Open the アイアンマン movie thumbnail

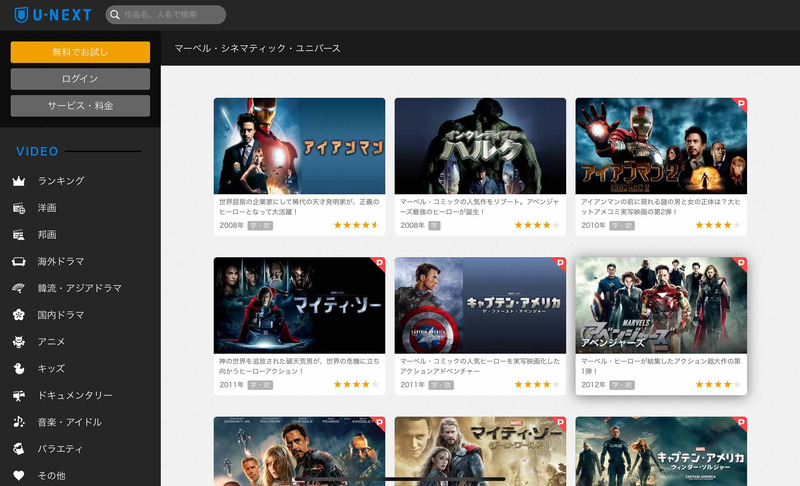click(x=299, y=146)
